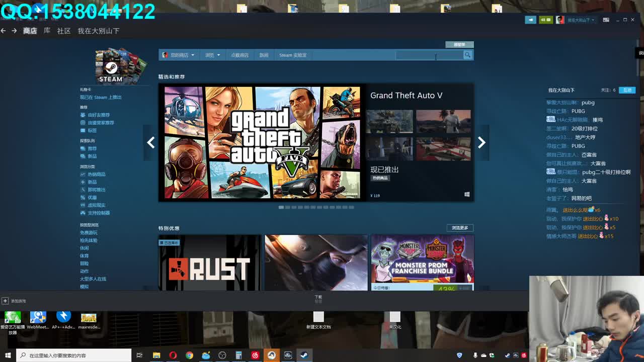Switch to Steam on the taskbar
This screenshot has height=362, width=644.
[304, 355]
